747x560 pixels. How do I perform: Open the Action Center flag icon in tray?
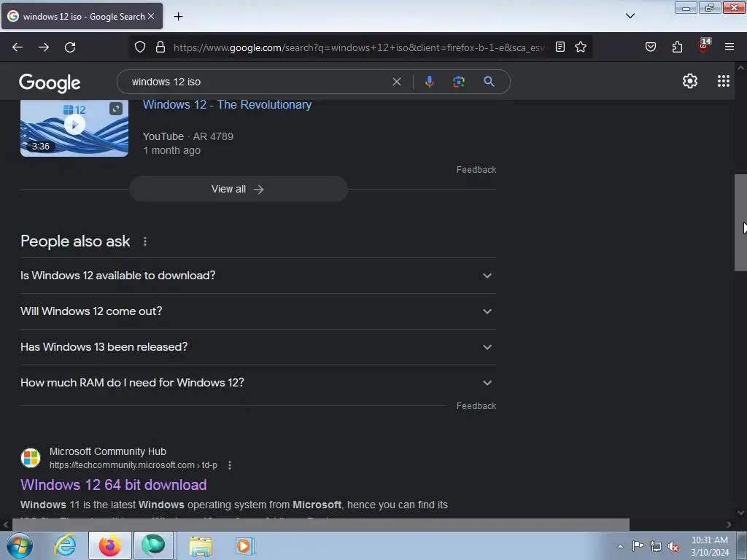click(x=638, y=545)
